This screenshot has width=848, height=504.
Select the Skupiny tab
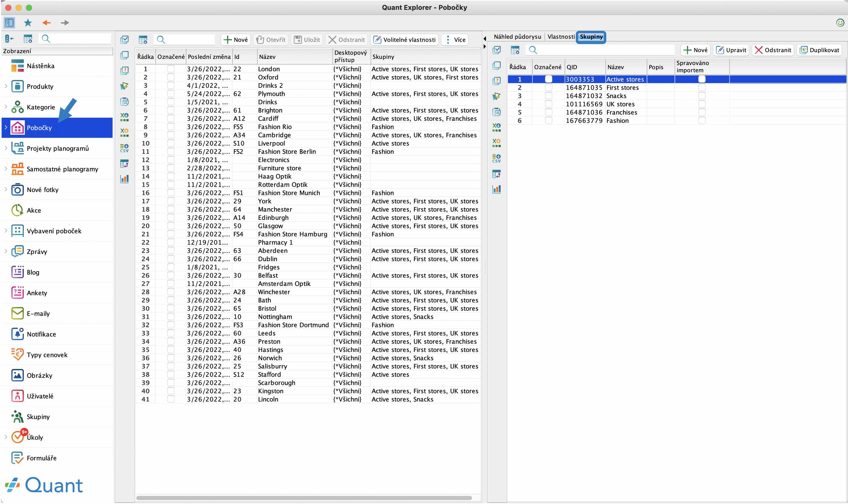(x=591, y=37)
